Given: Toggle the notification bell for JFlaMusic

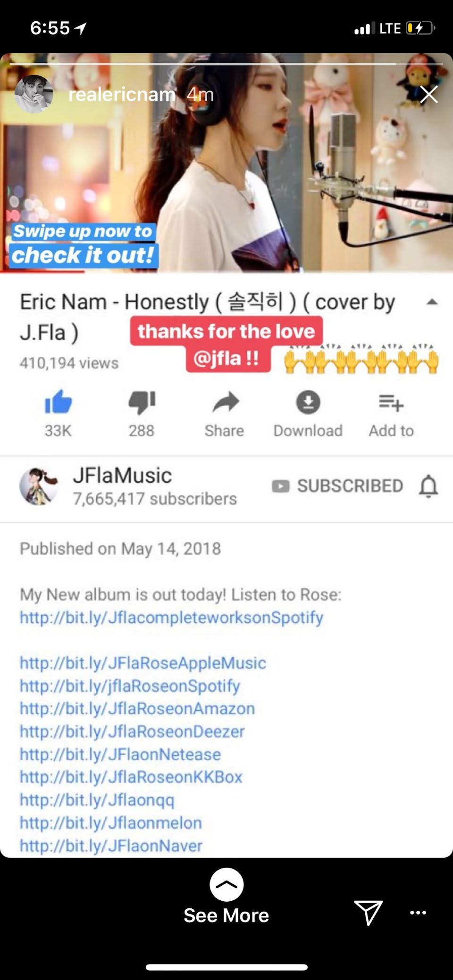Looking at the screenshot, I should coord(428,486).
